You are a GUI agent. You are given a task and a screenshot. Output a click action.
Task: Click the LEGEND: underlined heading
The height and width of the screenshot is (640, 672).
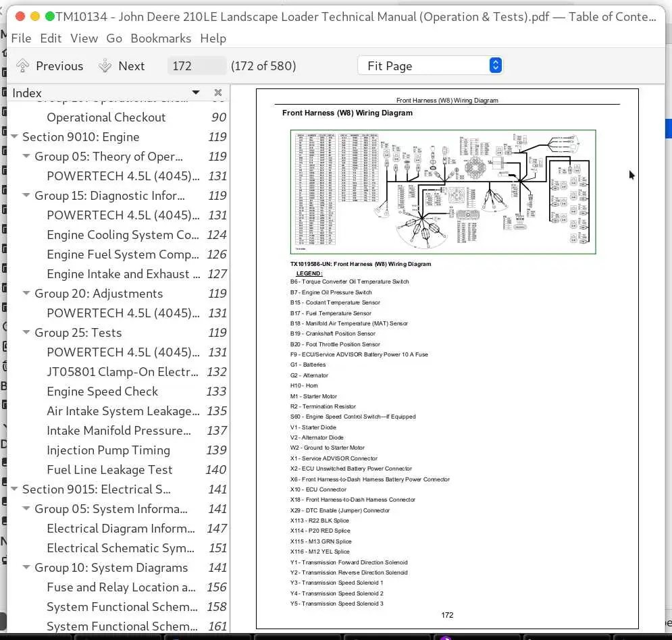[x=309, y=273]
